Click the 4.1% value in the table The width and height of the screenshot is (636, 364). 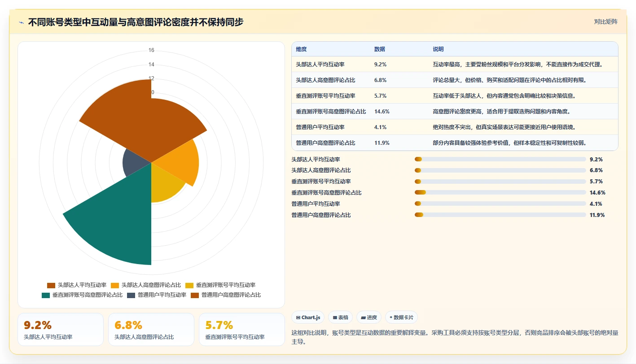tap(381, 127)
